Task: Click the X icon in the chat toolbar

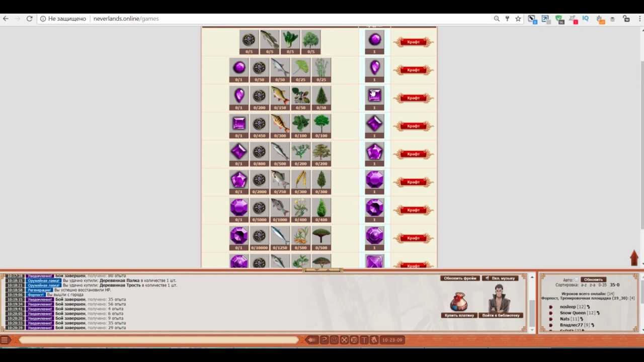Action: tap(344, 340)
